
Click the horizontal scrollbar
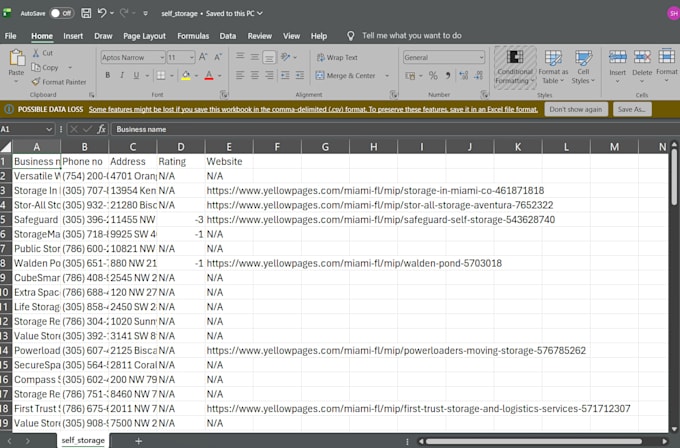(x=533, y=441)
